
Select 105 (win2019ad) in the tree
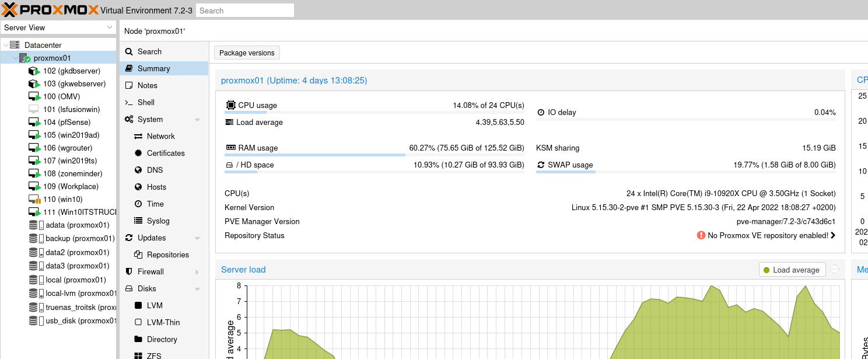(58, 135)
